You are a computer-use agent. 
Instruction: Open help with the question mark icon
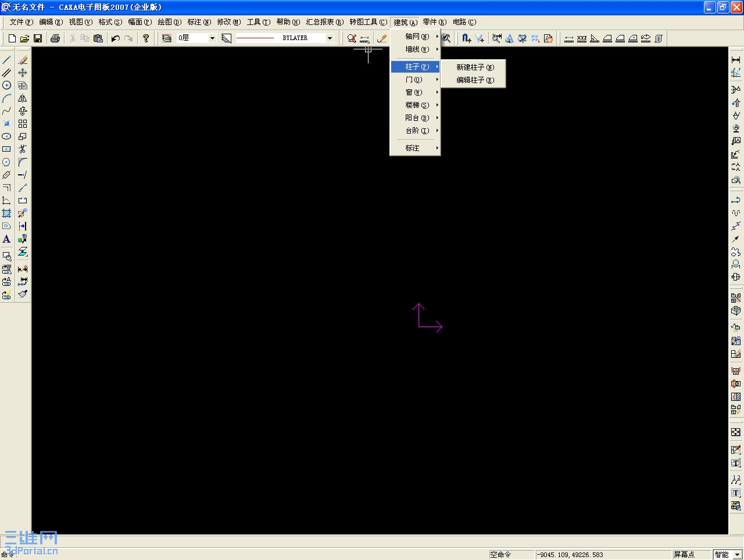coord(146,38)
